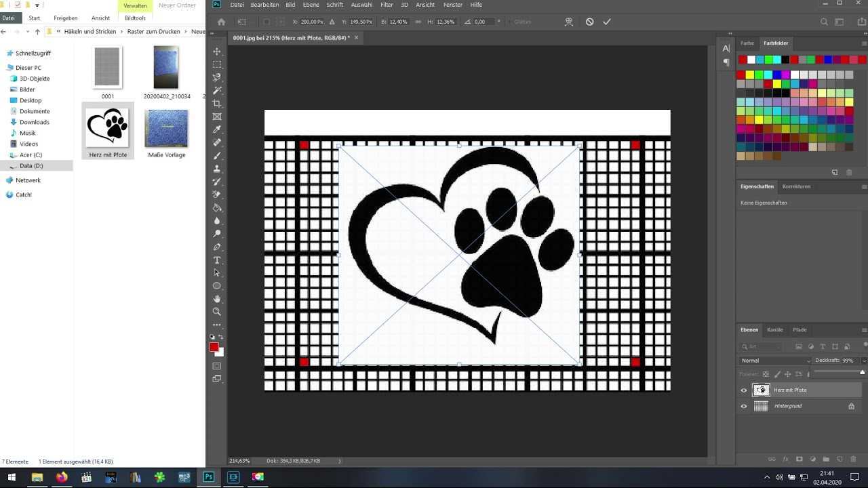The width and height of the screenshot is (868, 488).
Task: Open Downloads folder in the sidebar
Action: point(34,122)
